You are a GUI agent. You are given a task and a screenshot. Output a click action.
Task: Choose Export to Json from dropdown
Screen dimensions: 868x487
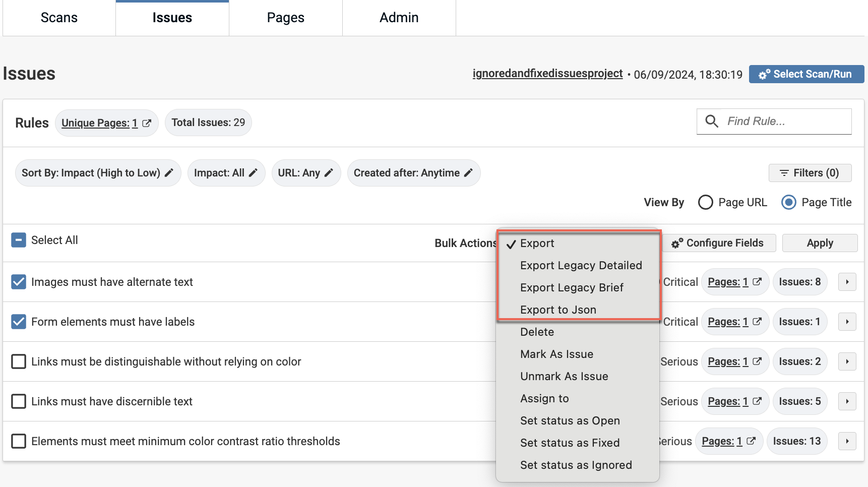558,310
